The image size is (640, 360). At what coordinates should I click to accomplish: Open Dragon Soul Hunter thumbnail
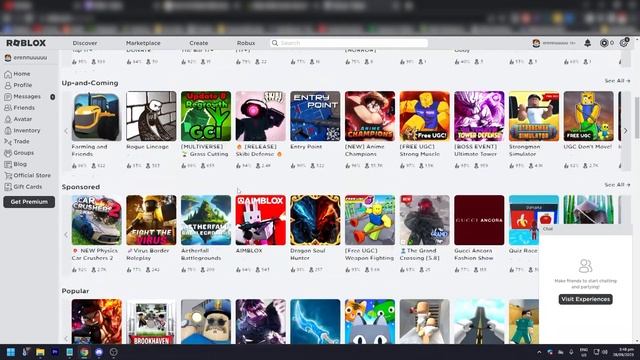tap(315, 220)
